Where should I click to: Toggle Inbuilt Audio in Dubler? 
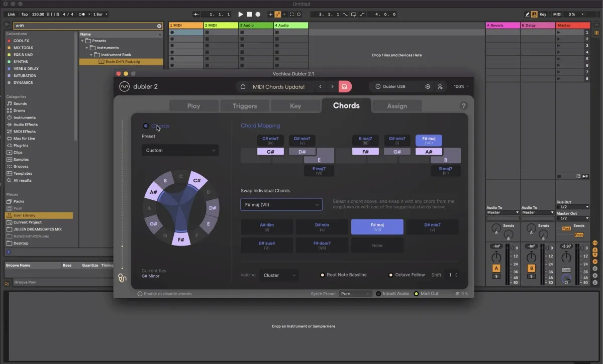coord(378,294)
